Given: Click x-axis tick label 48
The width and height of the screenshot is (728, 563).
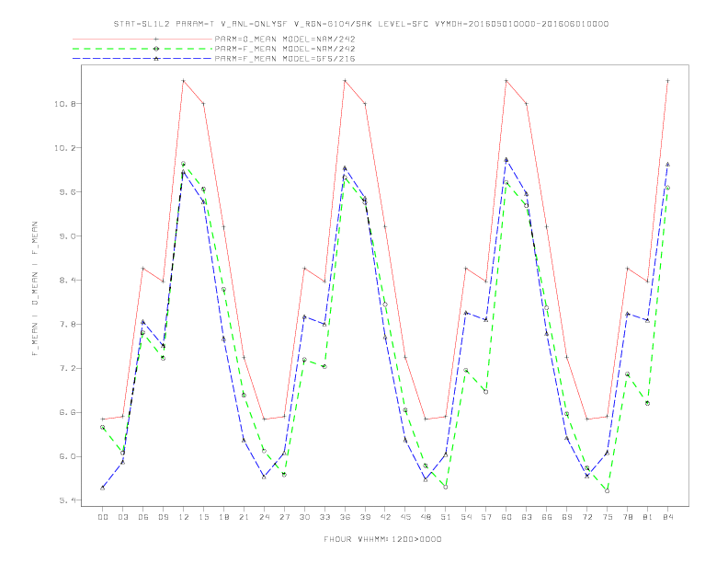Looking at the screenshot, I should click(426, 517).
